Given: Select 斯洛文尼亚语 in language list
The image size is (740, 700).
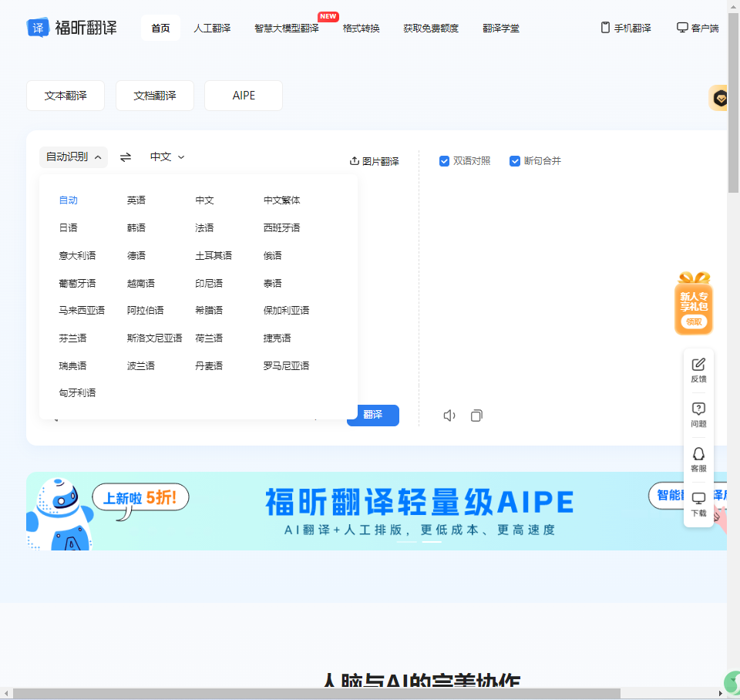Looking at the screenshot, I should coord(154,338).
